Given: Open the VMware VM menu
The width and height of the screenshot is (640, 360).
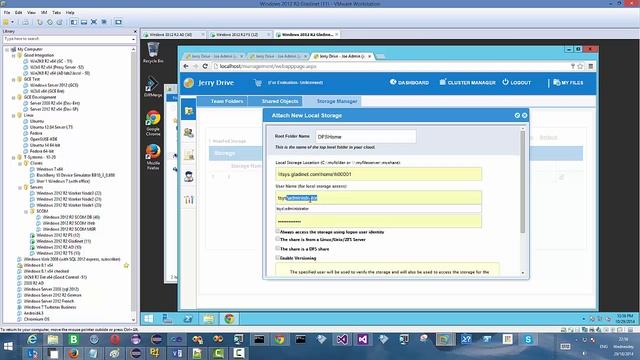Looking at the screenshot, I should click(44, 13).
